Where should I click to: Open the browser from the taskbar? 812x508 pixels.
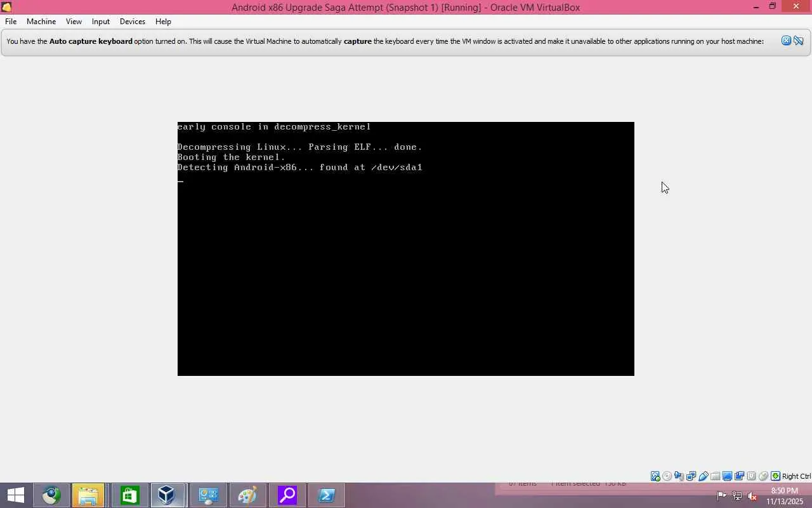click(x=51, y=495)
